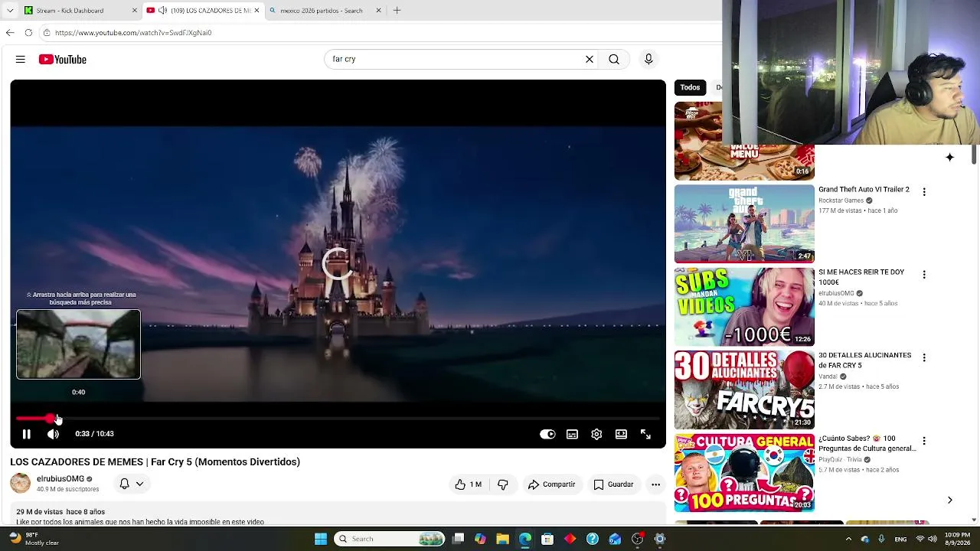Open Microsoft Store from the taskbar
The width and height of the screenshot is (980, 551).
[547, 539]
